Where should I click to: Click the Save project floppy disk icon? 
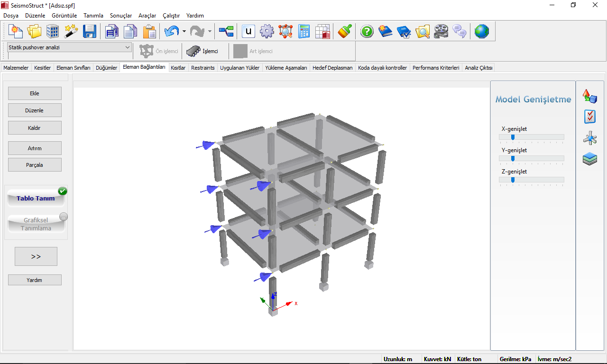tap(89, 32)
